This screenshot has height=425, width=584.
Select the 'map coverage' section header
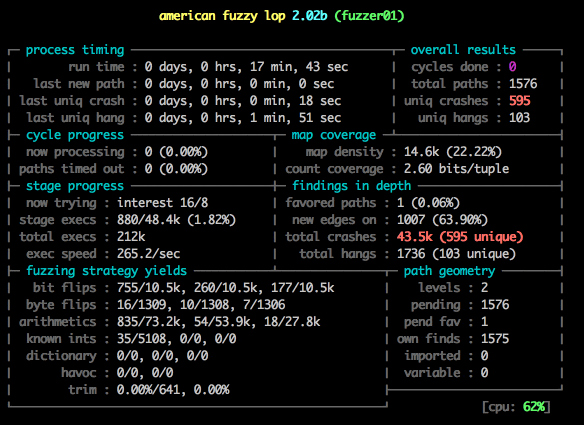(333, 135)
